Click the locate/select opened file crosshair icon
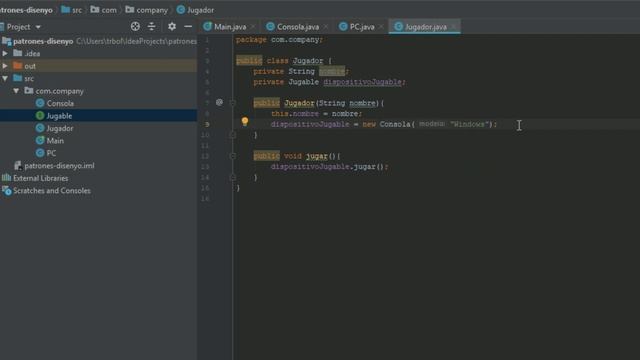Viewport: 640px width, 360px height. coord(135,27)
